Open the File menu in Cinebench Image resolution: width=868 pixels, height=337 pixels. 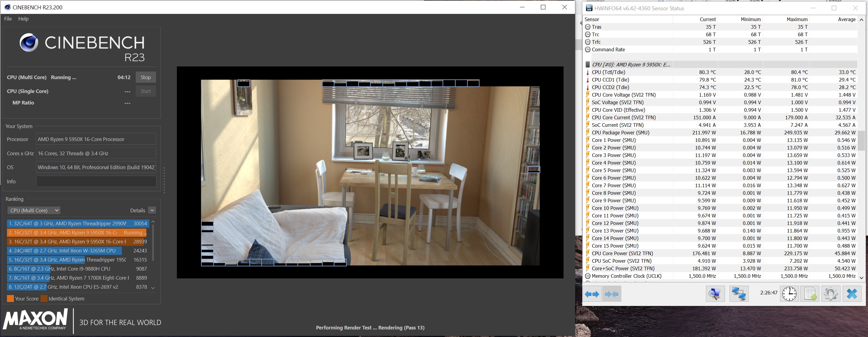click(8, 19)
